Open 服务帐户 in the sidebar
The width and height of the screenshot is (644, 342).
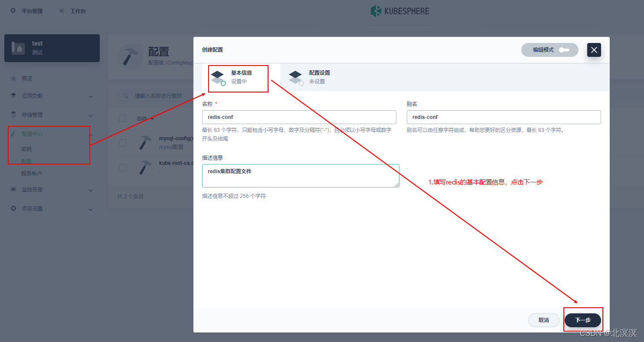coord(32,173)
